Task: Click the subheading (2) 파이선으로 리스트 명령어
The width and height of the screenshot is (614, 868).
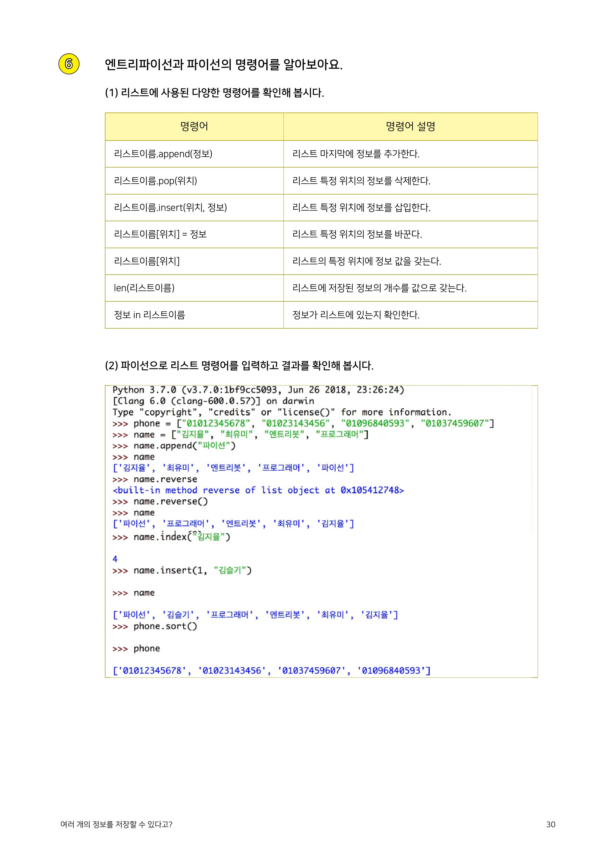Action: tap(239, 365)
